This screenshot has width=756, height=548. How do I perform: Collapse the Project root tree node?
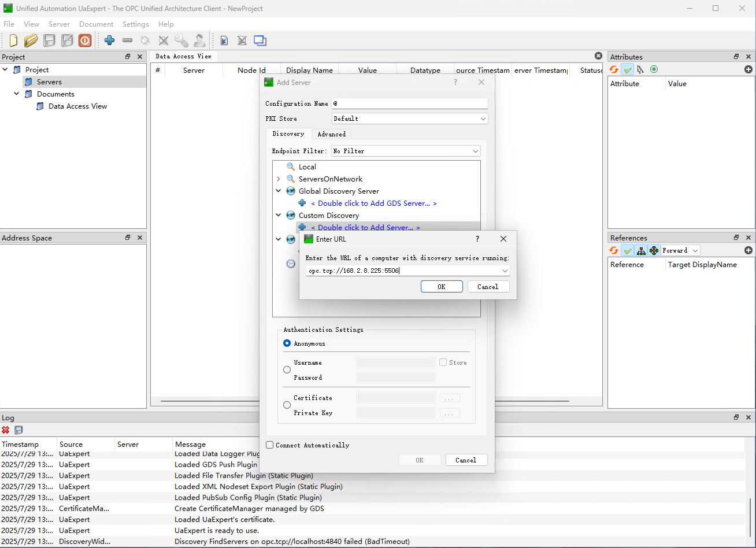tap(5, 70)
